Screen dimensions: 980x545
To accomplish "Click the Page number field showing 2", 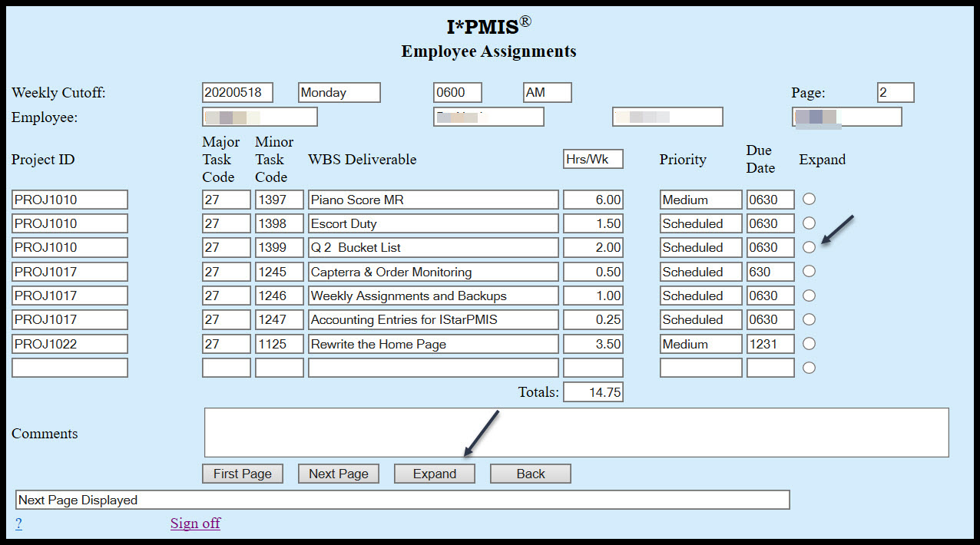I will point(895,92).
